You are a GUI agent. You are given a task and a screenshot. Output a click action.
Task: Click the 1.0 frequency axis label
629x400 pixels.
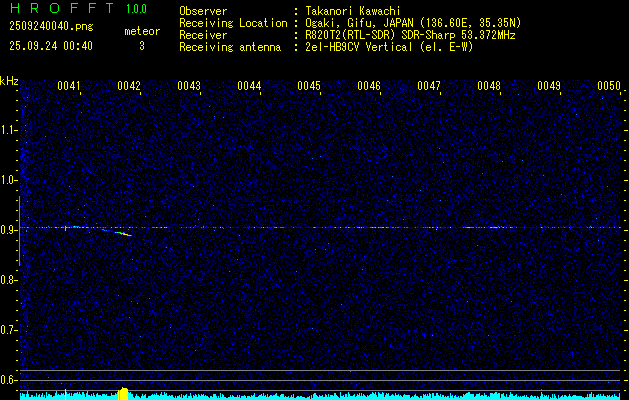point(8,181)
